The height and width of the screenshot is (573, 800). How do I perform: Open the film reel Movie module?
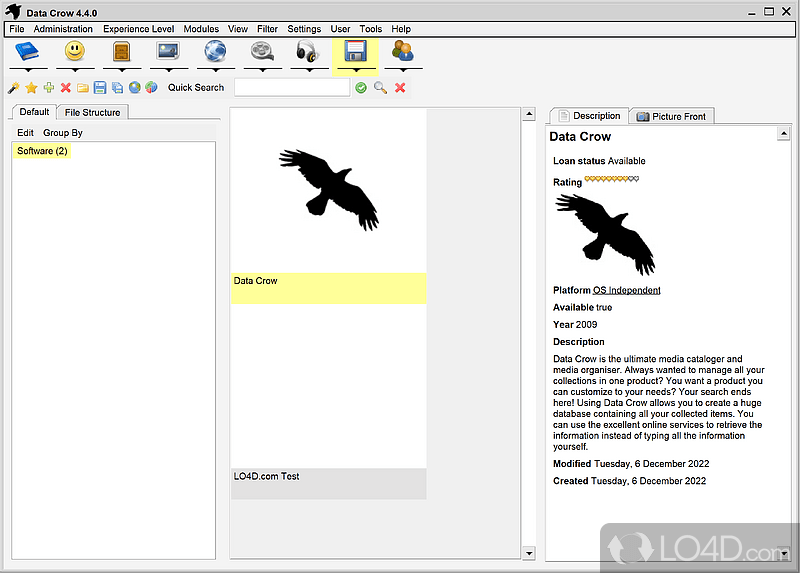point(262,52)
